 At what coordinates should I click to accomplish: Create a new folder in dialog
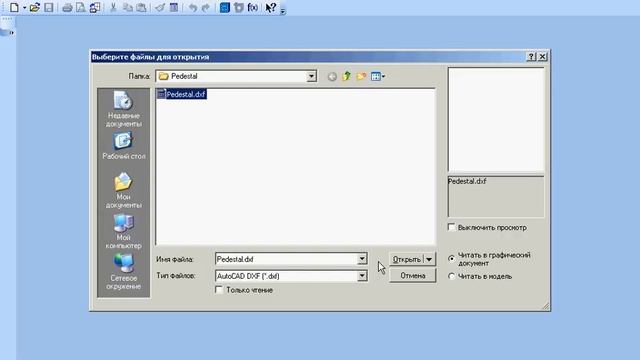[x=361, y=76]
